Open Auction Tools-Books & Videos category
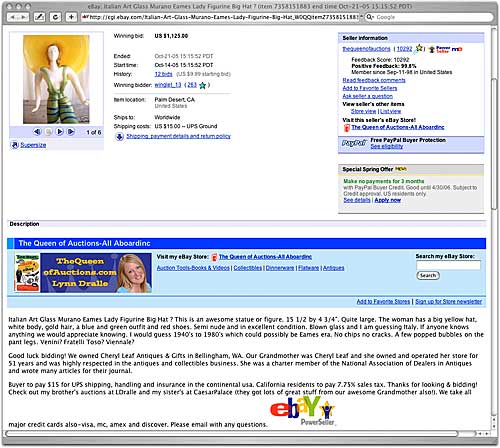 pyautogui.click(x=193, y=268)
